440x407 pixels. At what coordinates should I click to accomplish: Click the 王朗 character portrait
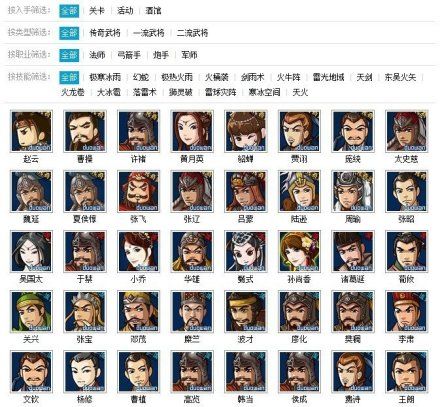click(x=407, y=371)
